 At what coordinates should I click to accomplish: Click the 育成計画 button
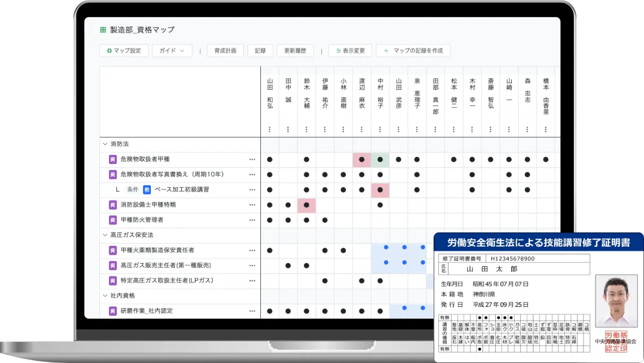(225, 51)
